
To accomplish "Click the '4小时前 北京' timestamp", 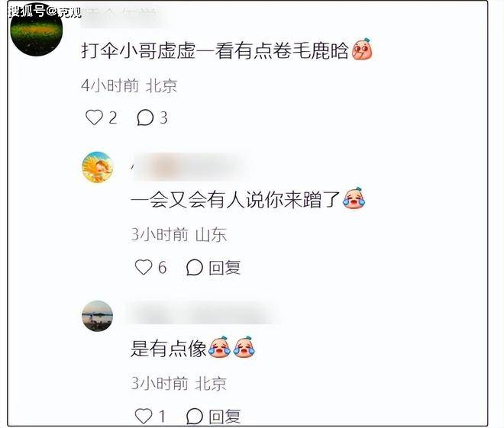I will (129, 85).
